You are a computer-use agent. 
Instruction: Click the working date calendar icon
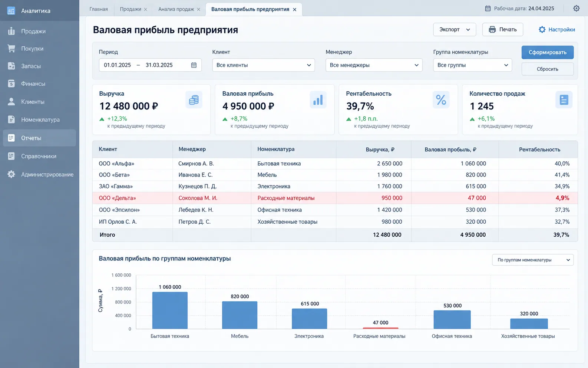(x=488, y=9)
